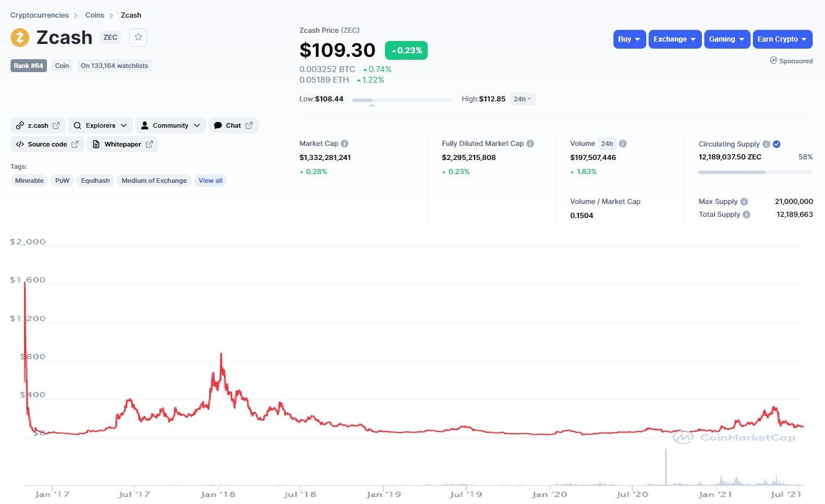Click the 0.05189 ETH price text

click(x=324, y=80)
